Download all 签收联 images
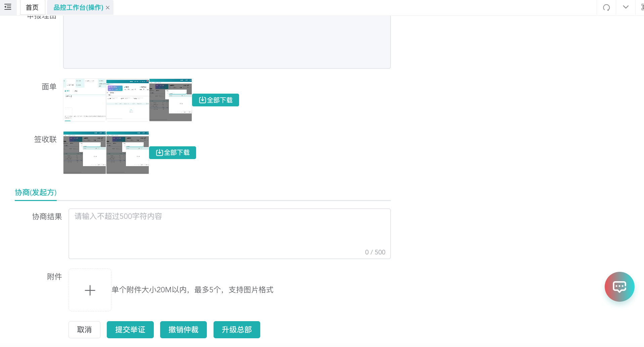This screenshot has height=347, width=644. [173, 153]
